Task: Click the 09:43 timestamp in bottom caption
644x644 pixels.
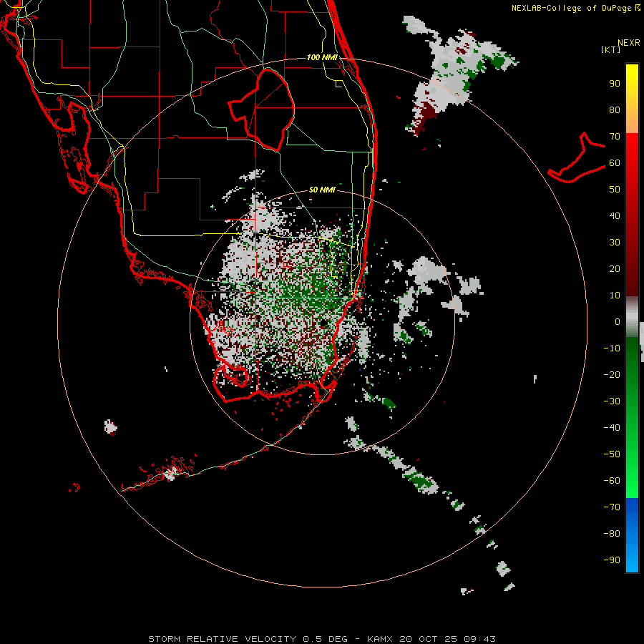Action: click(479, 639)
